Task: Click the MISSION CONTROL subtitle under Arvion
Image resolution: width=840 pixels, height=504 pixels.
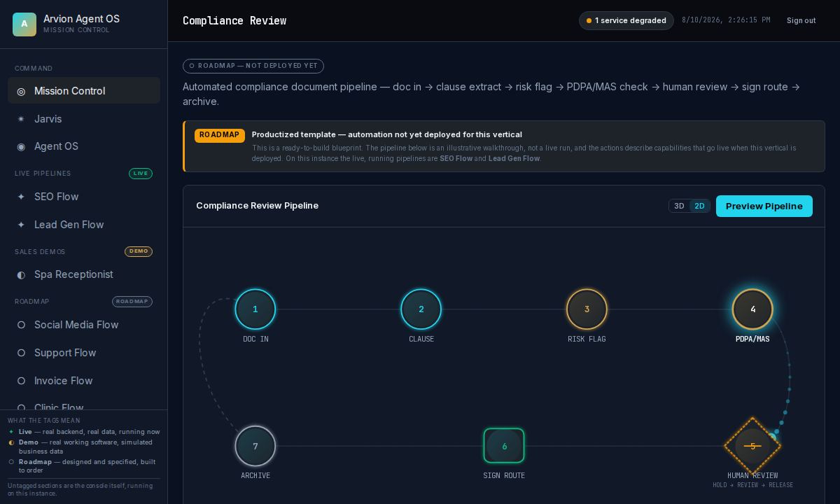Action: point(76,30)
